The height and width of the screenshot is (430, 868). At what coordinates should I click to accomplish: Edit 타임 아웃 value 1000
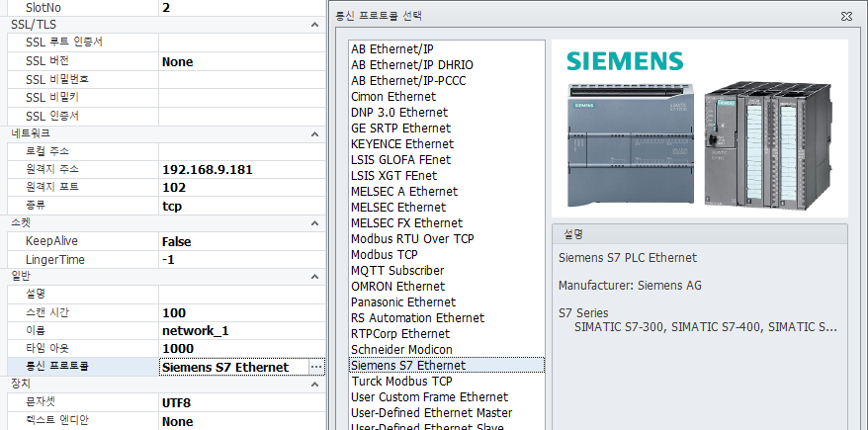pos(242,349)
